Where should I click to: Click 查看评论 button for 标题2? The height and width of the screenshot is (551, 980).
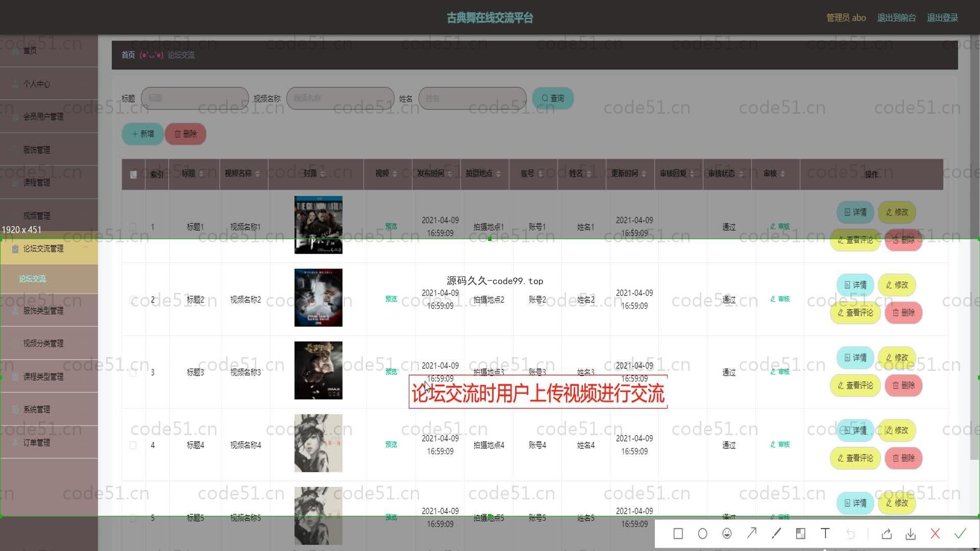coord(855,313)
